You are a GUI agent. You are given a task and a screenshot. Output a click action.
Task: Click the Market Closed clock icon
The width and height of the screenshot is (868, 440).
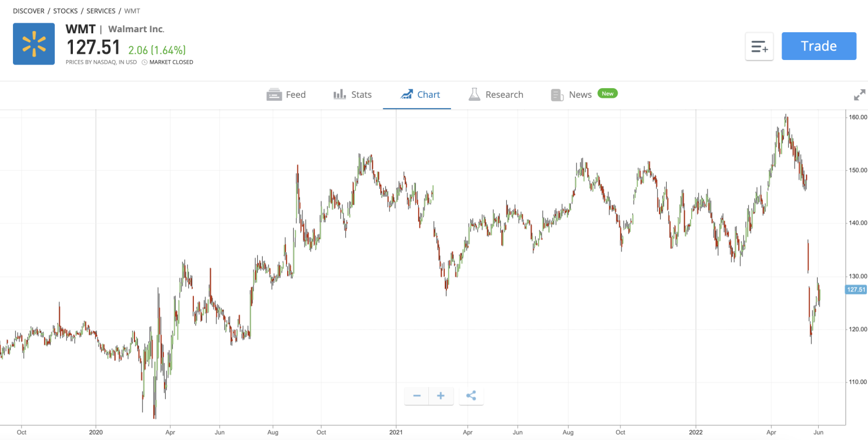tap(146, 62)
